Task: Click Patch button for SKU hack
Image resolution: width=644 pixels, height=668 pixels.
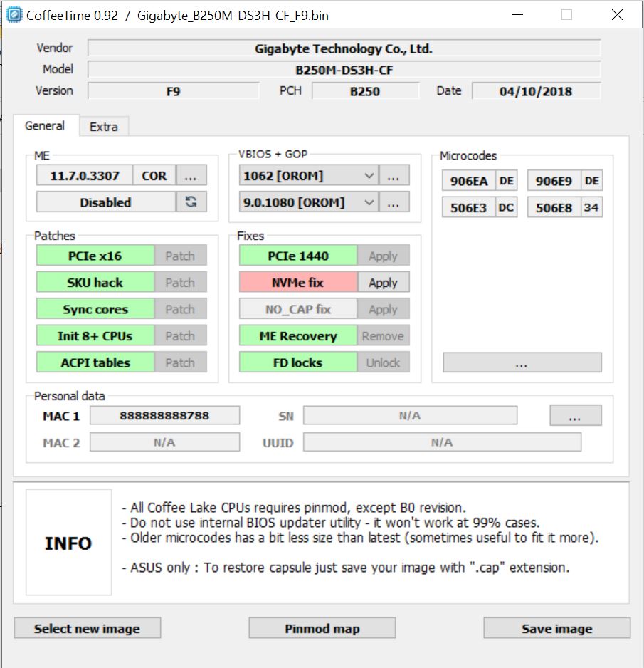Action: (181, 282)
